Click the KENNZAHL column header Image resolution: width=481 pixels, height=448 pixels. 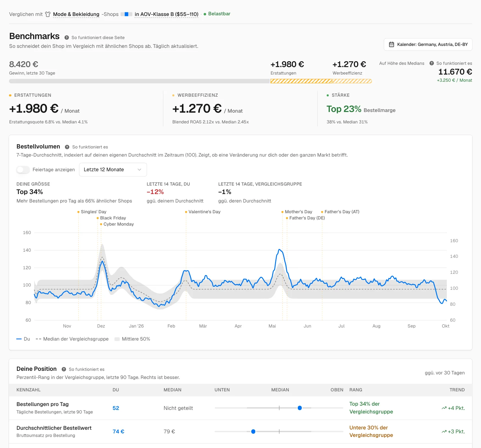(29, 390)
